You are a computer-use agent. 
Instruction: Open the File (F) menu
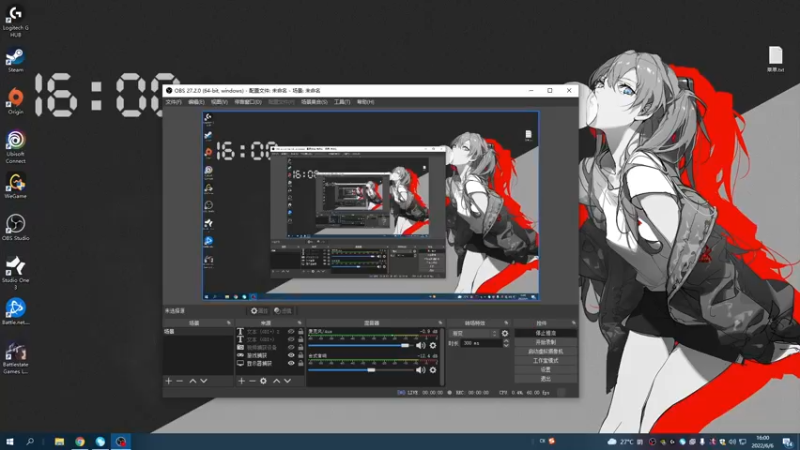(173, 102)
